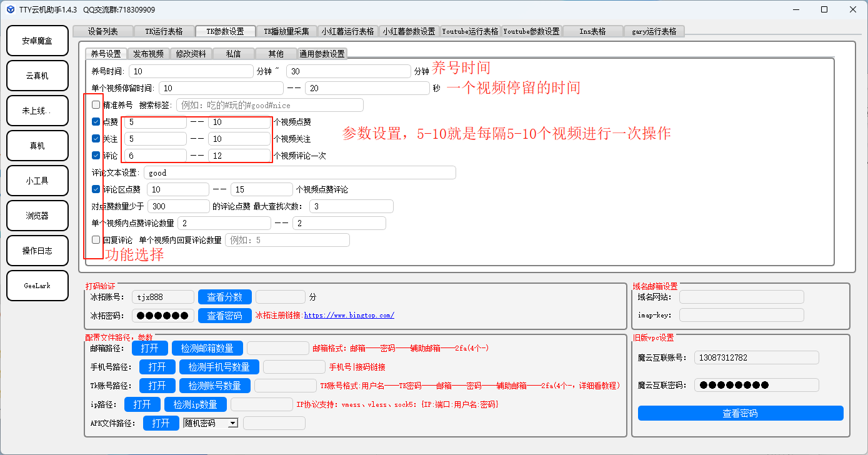Screen dimensions: 868x455
Task: Click the GeeLark sidebar button
Action: tap(37, 286)
